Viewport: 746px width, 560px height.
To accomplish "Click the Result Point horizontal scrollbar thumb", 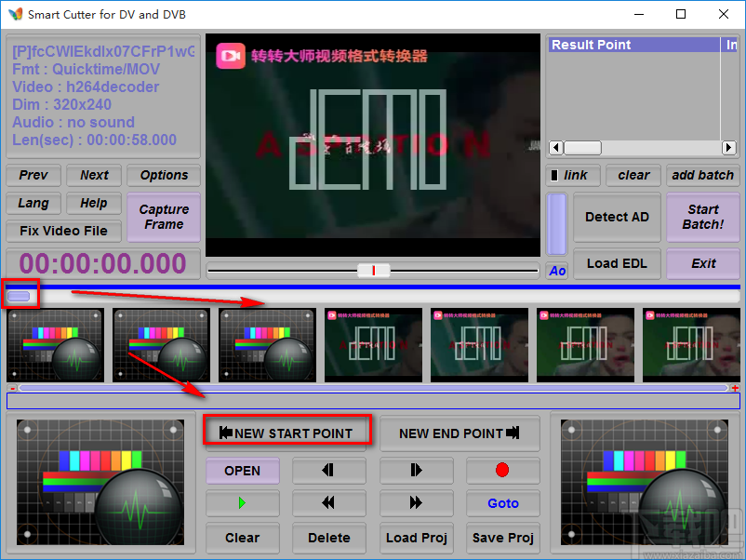I will tap(582, 148).
